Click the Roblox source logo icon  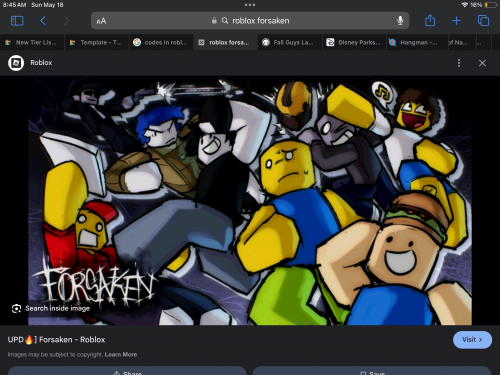[x=16, y=63]
